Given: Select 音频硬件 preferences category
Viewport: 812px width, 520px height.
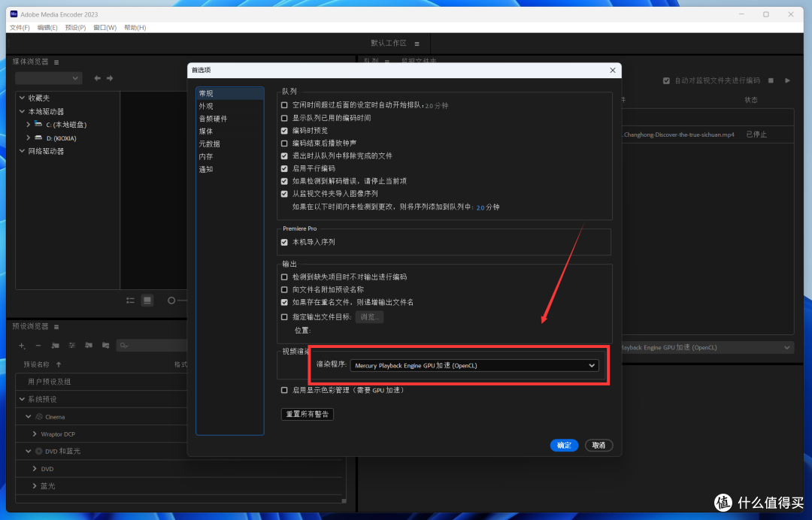Looking at the screenshot, I should click(x=213, y=119).
